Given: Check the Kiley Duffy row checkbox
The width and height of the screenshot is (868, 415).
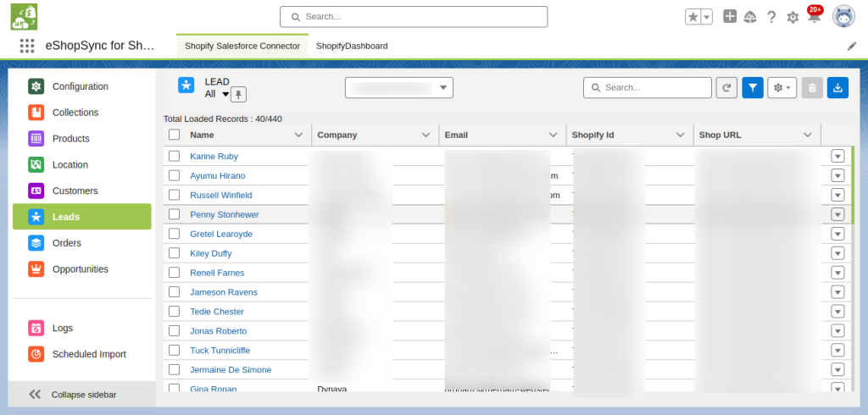Looking at the screenshot, I should click(175, 253).
